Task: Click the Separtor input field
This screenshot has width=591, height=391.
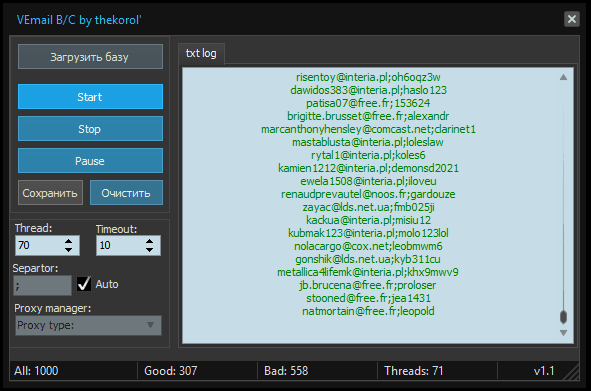Action: (42, 285)
